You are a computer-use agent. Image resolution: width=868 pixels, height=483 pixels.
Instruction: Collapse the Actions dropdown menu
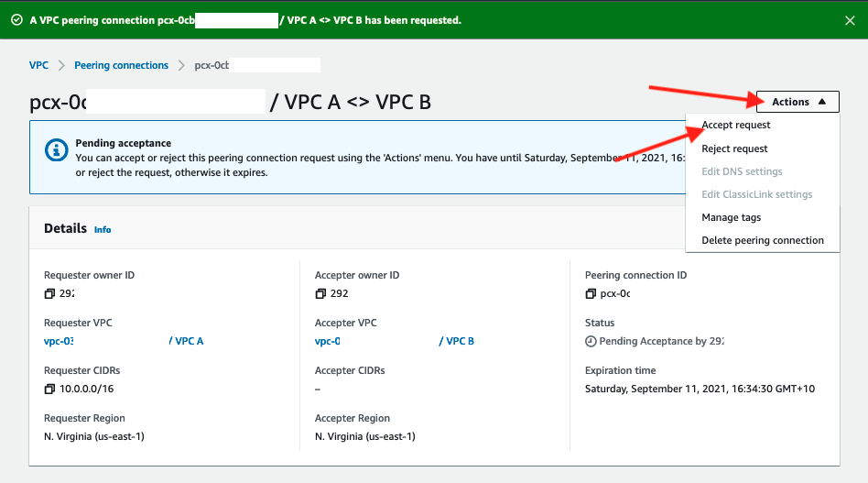tap(797, 102)
